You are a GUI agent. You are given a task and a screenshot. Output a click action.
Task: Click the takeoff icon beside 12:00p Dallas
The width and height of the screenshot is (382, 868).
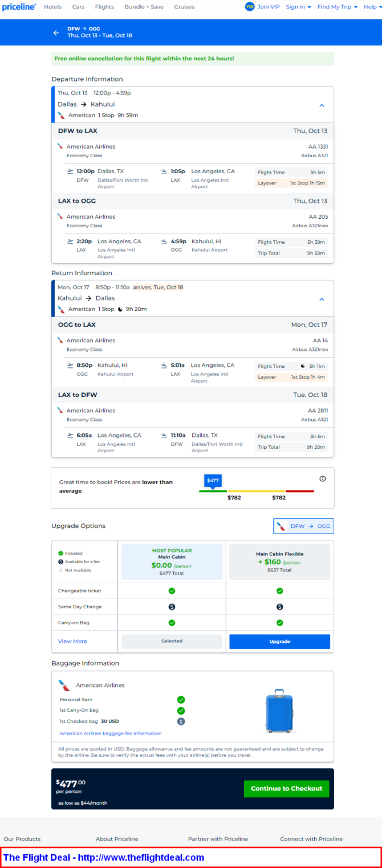coord(70,171)
